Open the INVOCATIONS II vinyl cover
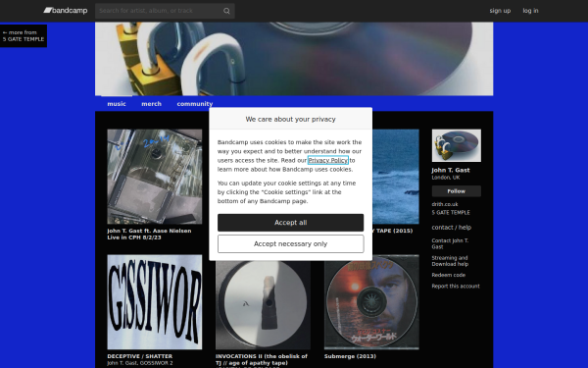This screenshot has height=368, width=588. click(263, 305)
